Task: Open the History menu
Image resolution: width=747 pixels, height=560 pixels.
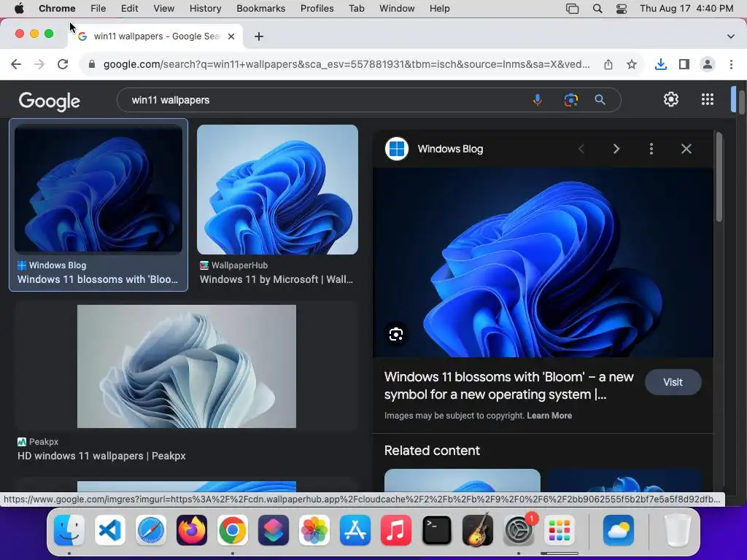Action: 205,9
